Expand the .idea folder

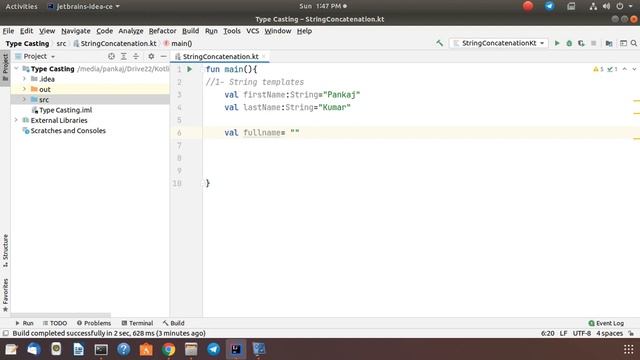point(24,79)
